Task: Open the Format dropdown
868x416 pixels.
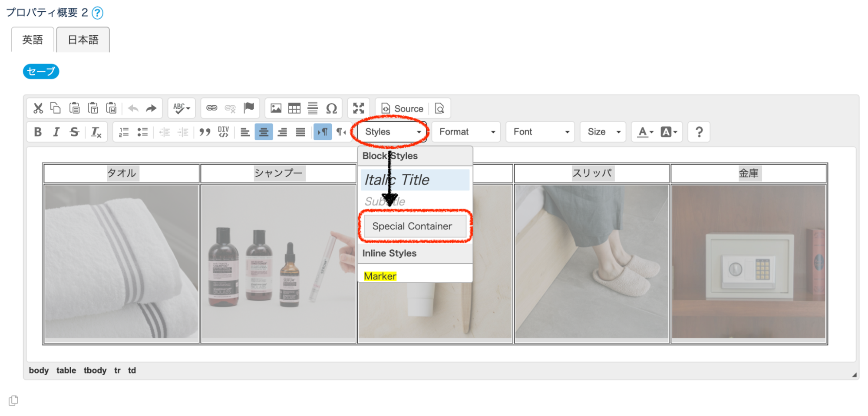Action: 466,132
